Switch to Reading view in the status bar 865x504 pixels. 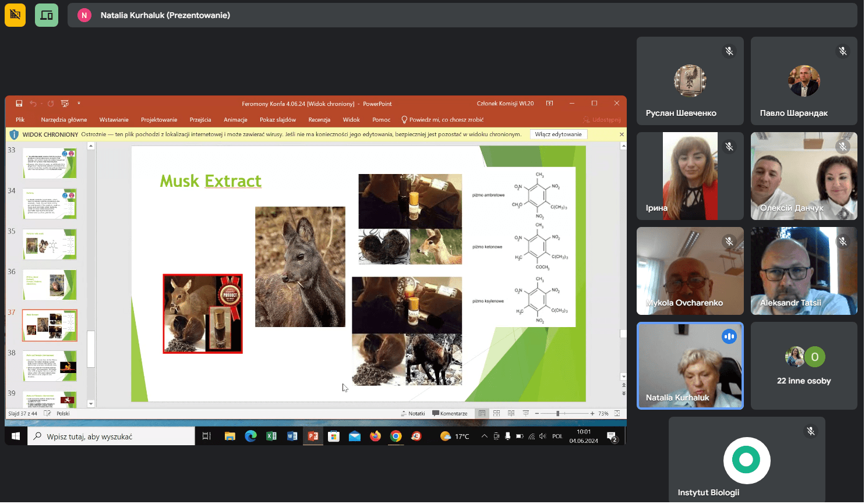click(x=511, y=413)
